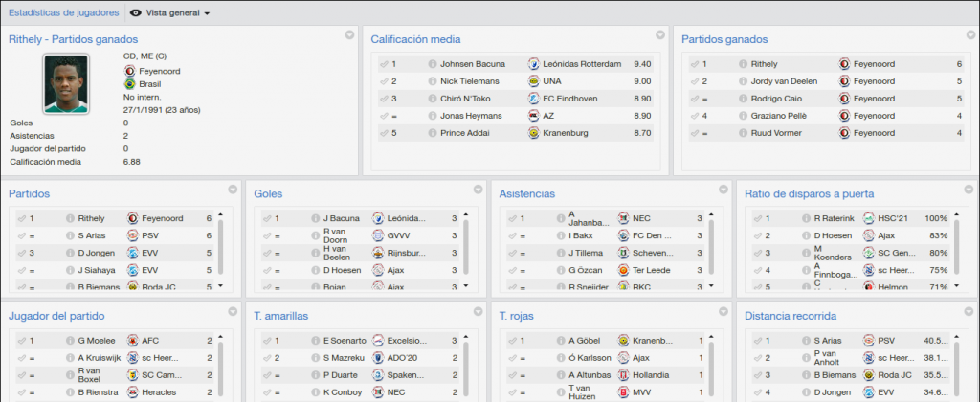Open Estadísticas de jugadores tab
Viewport: 980px width, 402px height.
[64, 12]
